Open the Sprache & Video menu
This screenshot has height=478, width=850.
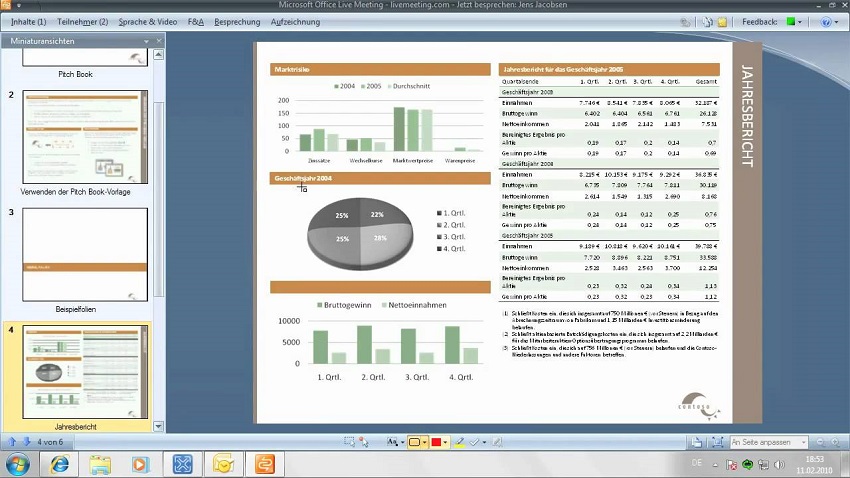[147, 21]
